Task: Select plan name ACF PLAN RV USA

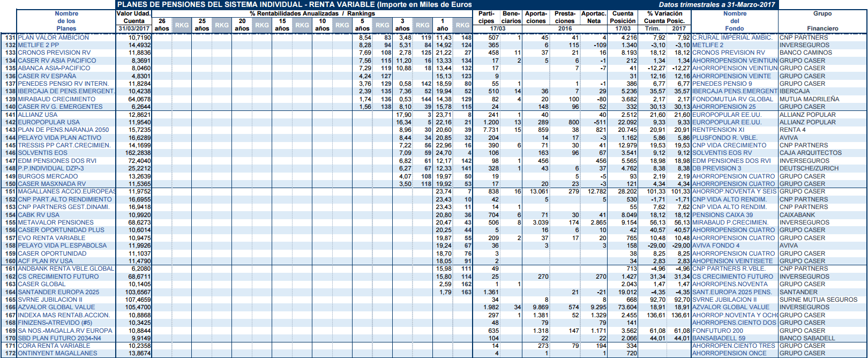Action: (x=45, y=261)
